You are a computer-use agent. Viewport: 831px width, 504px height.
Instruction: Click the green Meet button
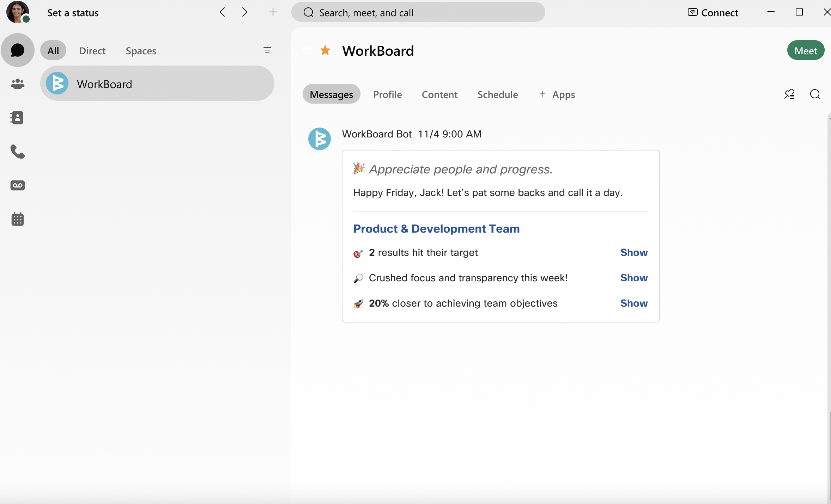coord(806,50)
